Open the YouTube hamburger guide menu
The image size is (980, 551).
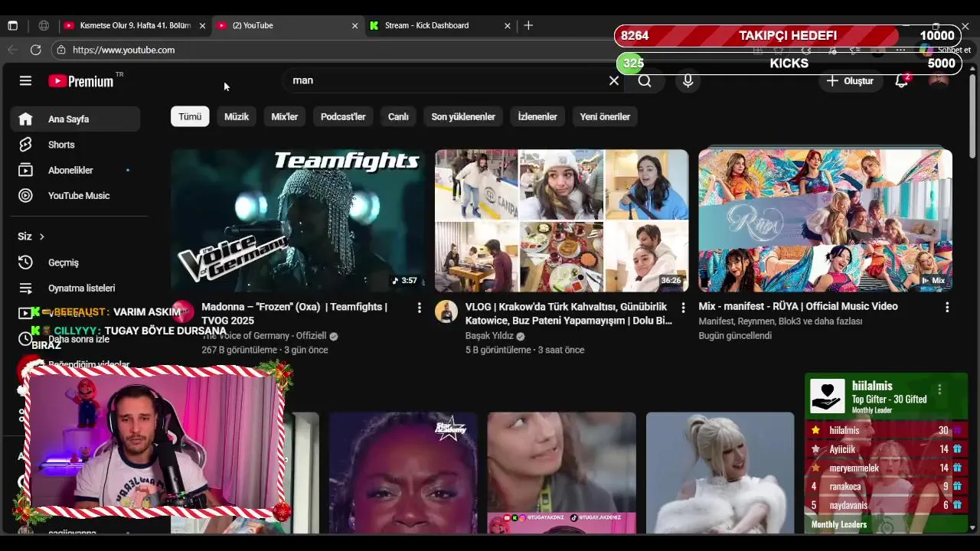click(25, 80)
